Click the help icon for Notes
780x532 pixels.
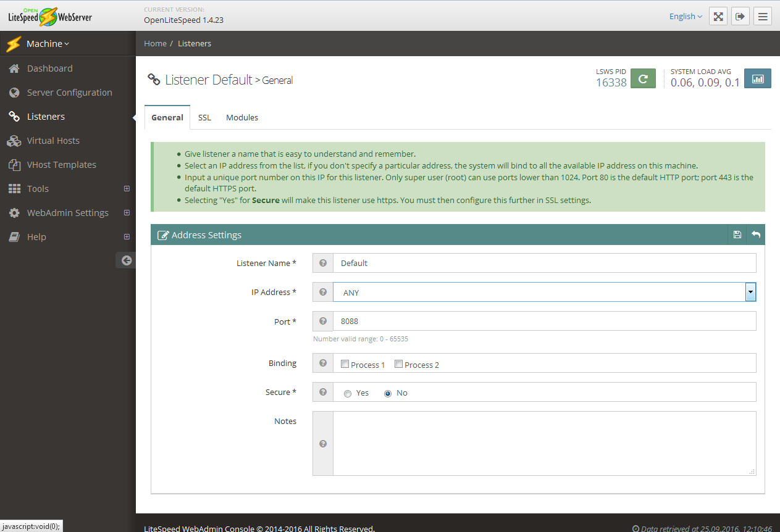click(x=323, y=444)
